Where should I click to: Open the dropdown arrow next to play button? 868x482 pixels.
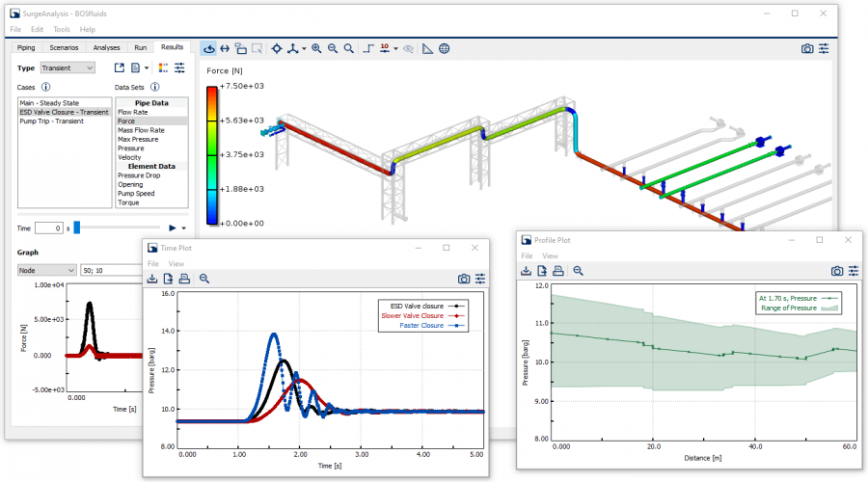(184, 228)
